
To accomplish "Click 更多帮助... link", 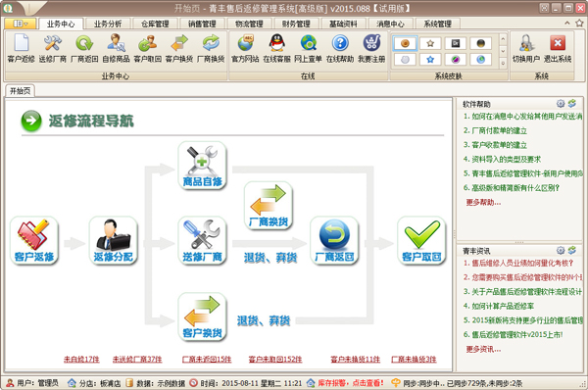I will pos(483,203).
